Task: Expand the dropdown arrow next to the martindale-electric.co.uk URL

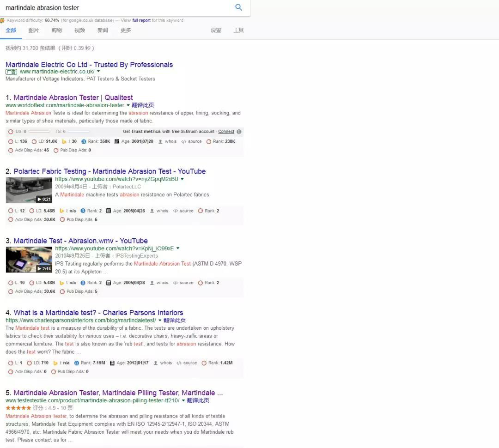Action: click(x=98, y=72)
